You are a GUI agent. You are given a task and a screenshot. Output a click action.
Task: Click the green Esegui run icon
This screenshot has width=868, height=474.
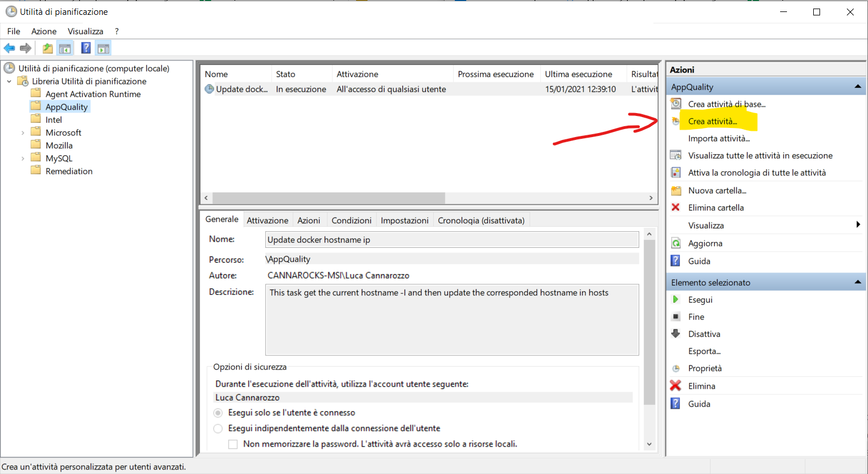(676, 299)
